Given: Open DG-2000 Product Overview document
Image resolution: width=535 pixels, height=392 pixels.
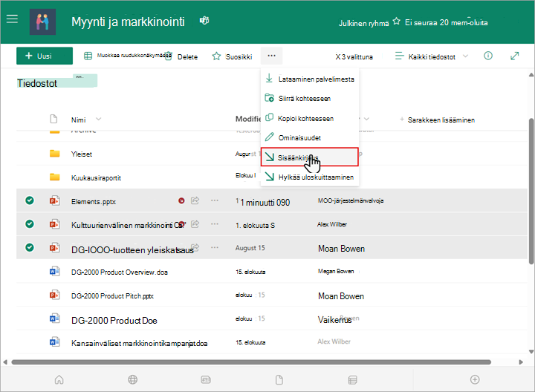Looking at the screenshot, I should pyautogui.click(x=120, y=272).
